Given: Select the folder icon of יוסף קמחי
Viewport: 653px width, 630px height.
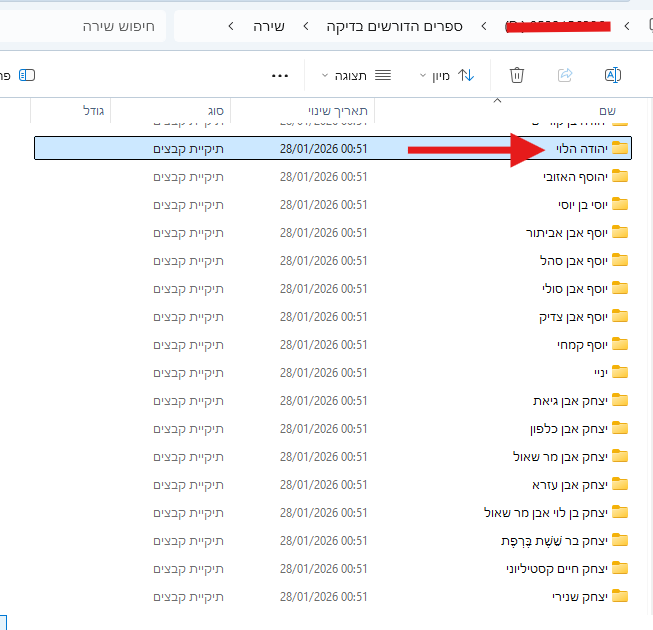Looking at the screenshot, I should click(x=620, y=344).
